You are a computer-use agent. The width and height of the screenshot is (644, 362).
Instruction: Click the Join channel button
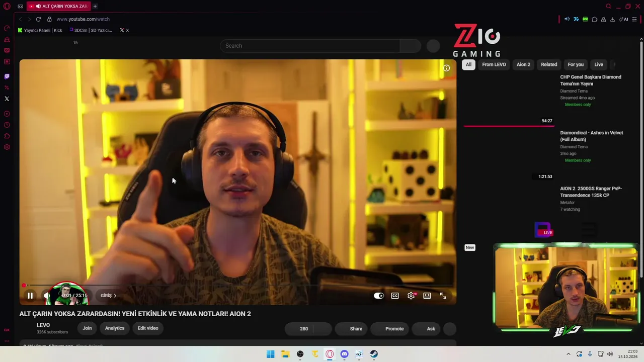87,328
